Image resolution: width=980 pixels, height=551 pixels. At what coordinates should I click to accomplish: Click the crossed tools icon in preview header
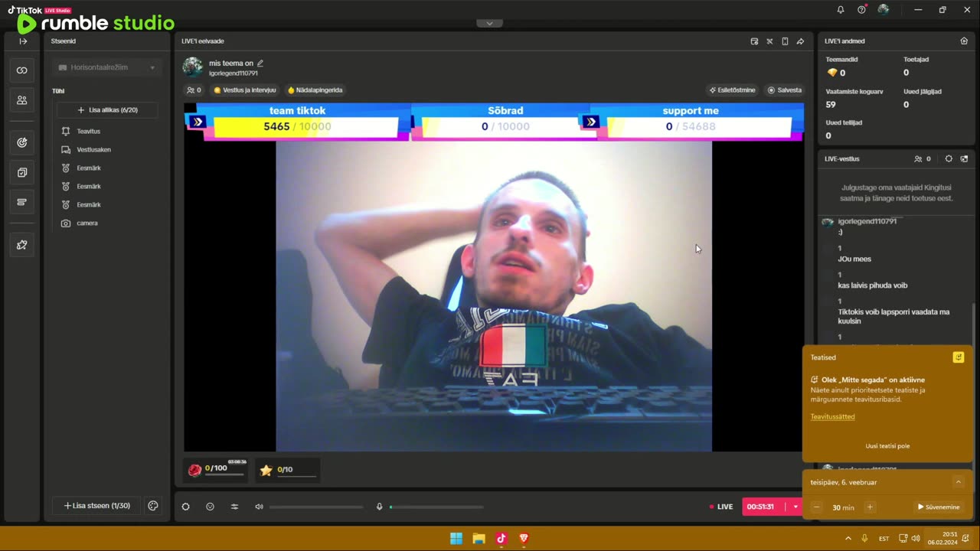point(769,41)
